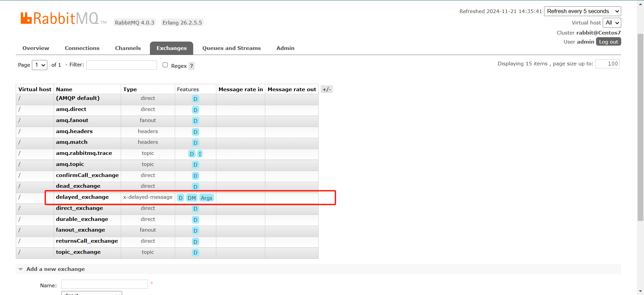644x295 pixels.
Task: Click the Erlang 26.2.5.5 version label
Action: tap(182, 22)
